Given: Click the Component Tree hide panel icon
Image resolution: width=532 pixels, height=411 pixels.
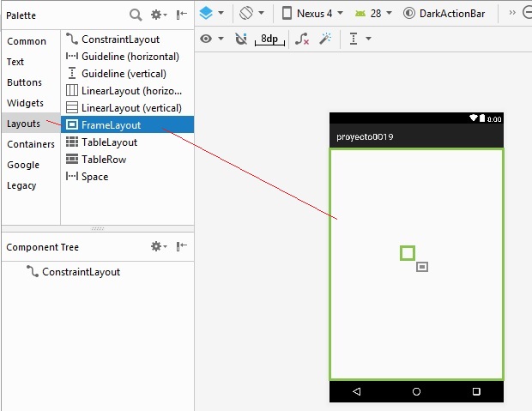Looking at the screenshot, I should tap(182, 247).
